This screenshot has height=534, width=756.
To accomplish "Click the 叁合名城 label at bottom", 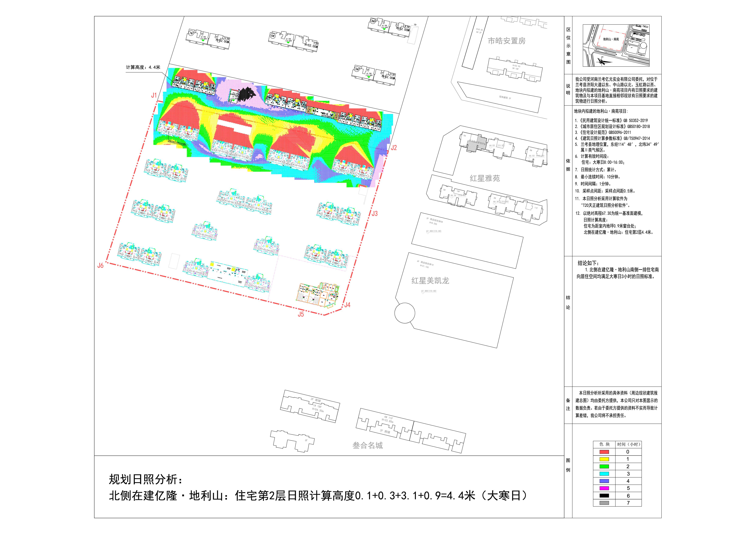I will tap(367, 445).
